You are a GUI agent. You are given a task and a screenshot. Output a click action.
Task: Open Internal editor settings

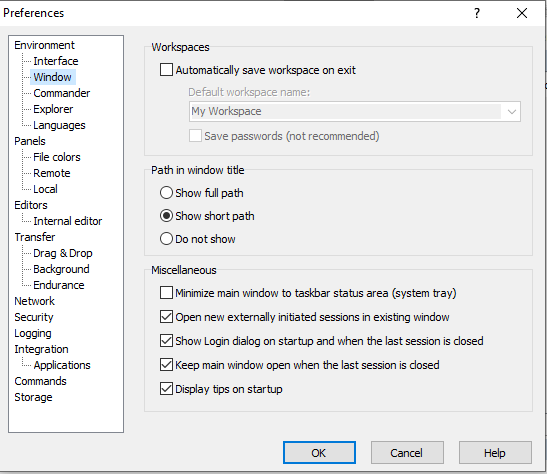[68, 221]
